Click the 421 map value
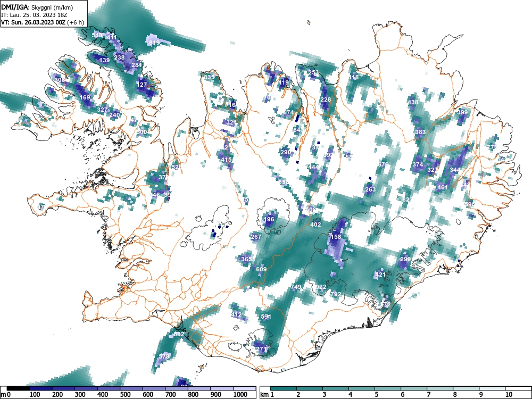532x399 pixels. [380, 274]
